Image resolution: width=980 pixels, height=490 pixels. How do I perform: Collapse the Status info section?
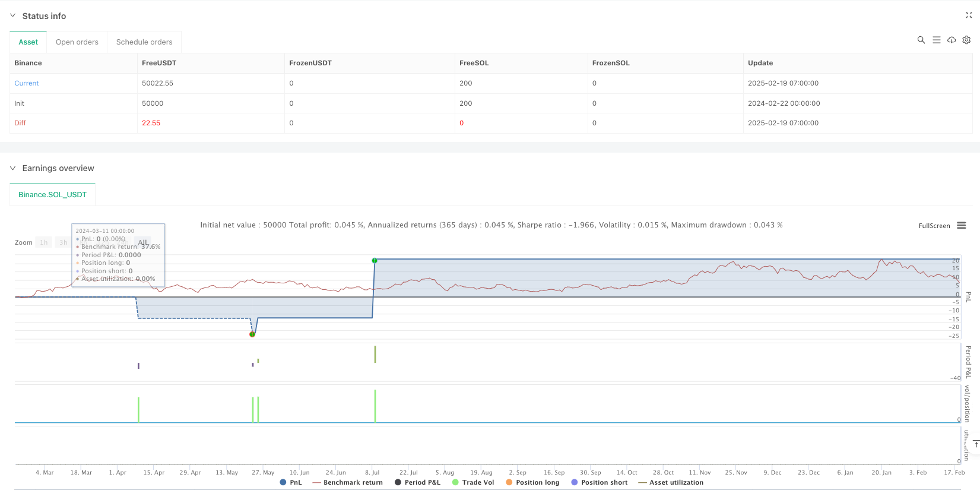tap(12, 15)
